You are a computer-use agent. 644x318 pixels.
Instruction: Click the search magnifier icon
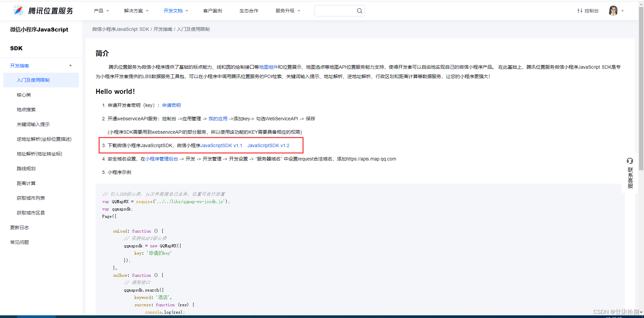(x=360, y=11)
